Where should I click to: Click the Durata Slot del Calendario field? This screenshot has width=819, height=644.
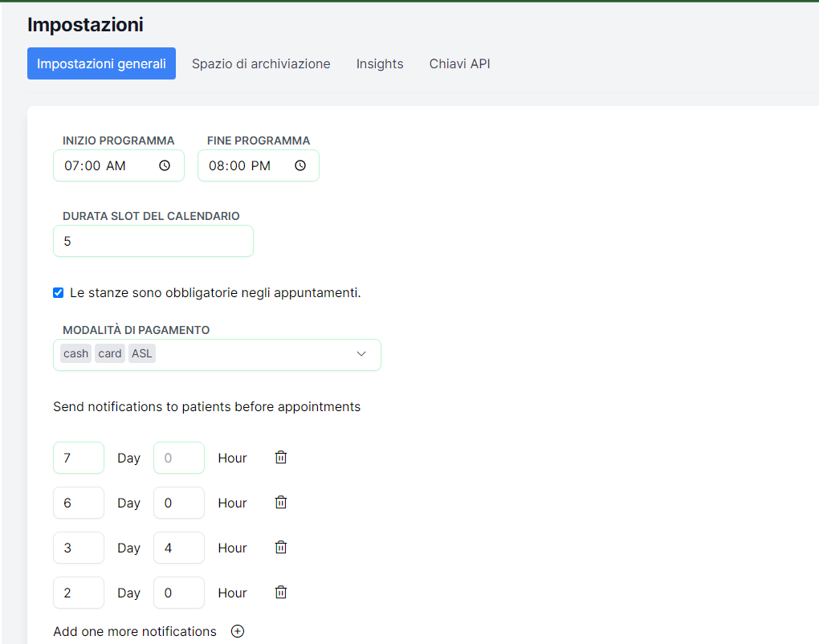pyautogui.click(x=153, y=241)
